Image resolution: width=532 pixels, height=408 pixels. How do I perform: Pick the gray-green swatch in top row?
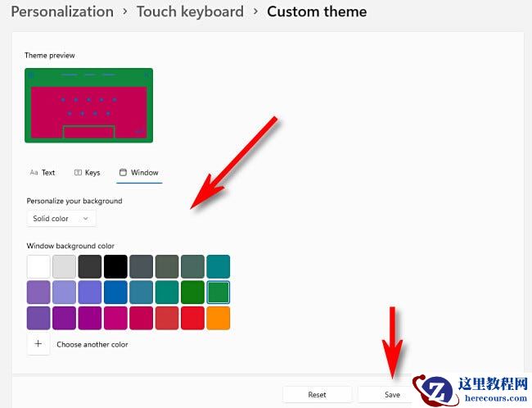pos(192,267)
